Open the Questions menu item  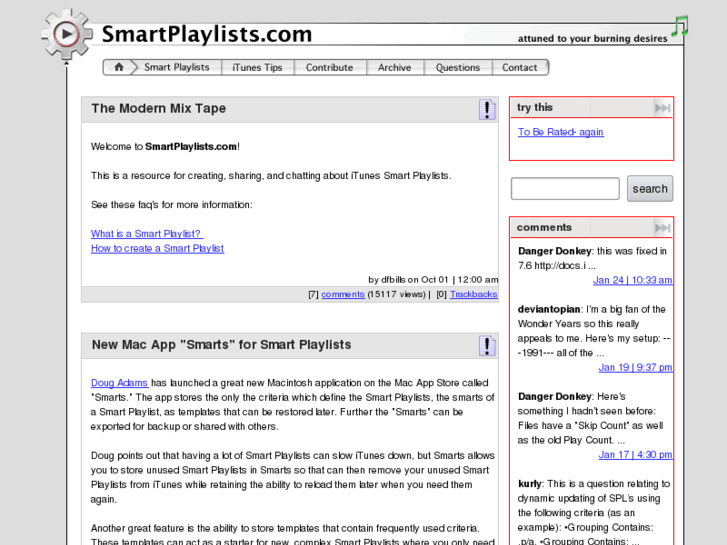[458, 67]
